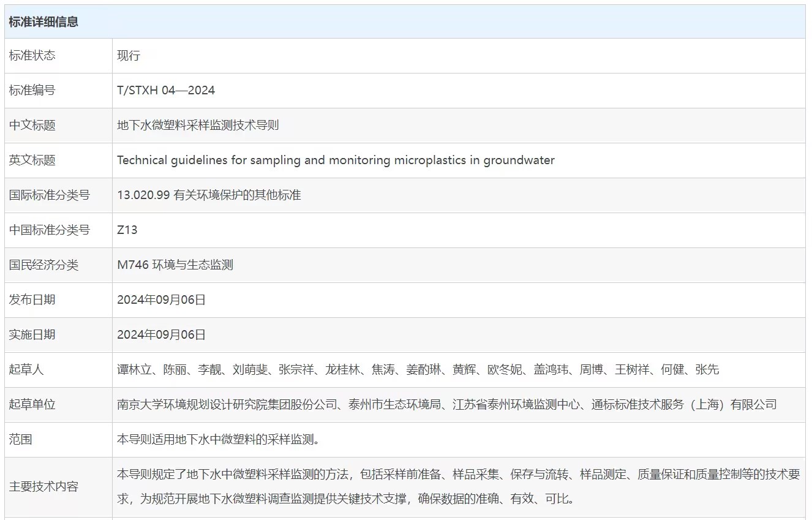This screenshot has height=520, width=812.
Task: Select the 标准状态 label cell
Action: pyautogui.click(x=58, y=56)
